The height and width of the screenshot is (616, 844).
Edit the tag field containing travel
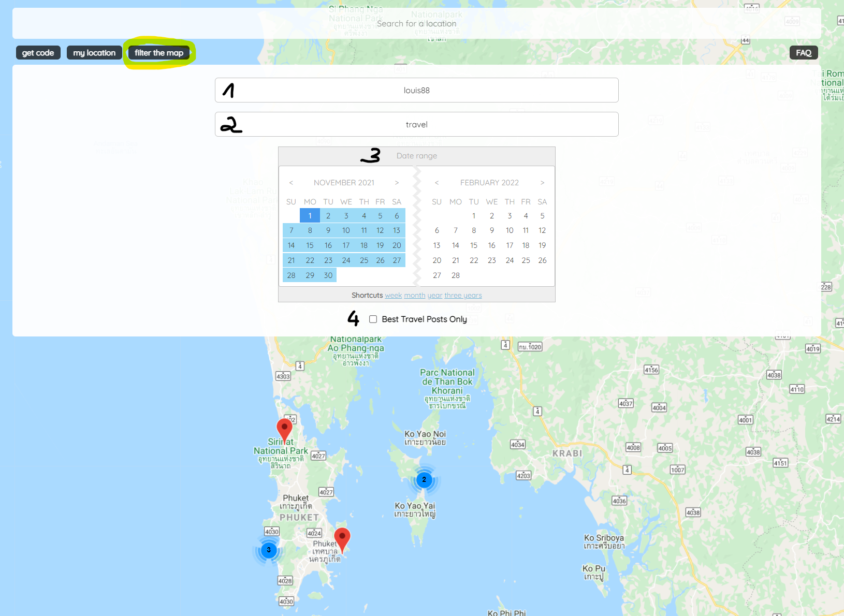click(417, 124)
